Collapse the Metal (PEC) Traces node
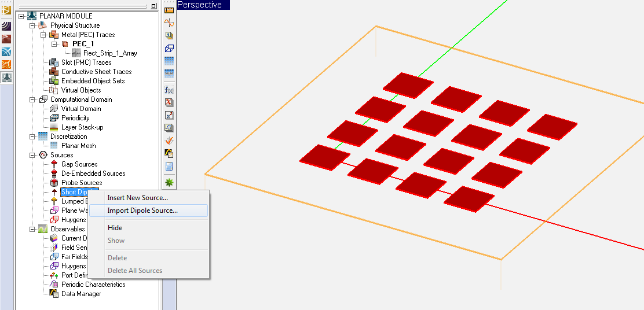 click(43, 35)
